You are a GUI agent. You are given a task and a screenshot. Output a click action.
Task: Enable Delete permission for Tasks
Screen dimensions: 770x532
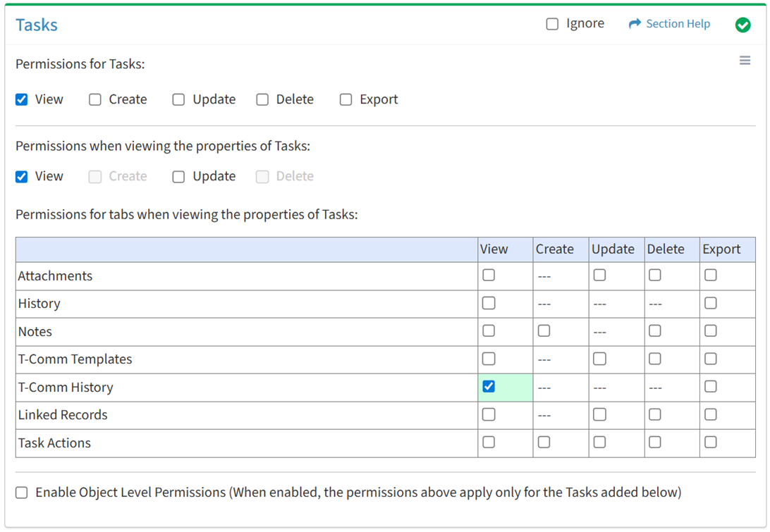pyautogui.click(x=262, y=99)
